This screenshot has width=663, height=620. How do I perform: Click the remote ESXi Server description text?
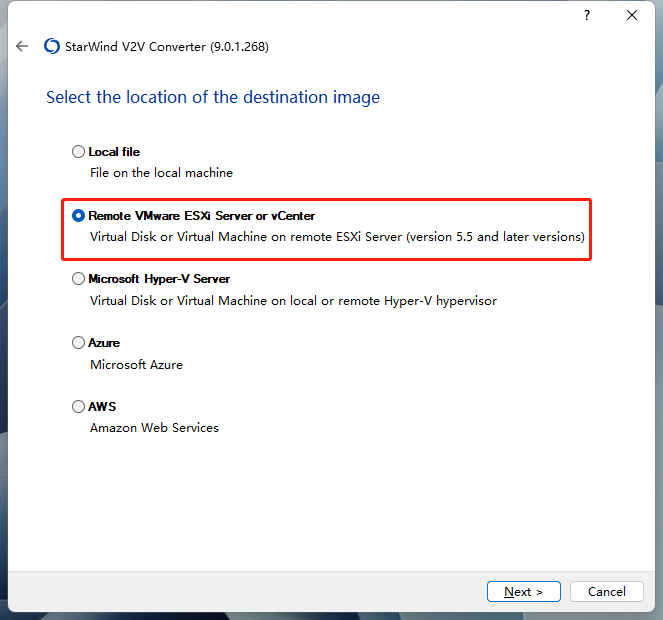(x=337, y=237)
